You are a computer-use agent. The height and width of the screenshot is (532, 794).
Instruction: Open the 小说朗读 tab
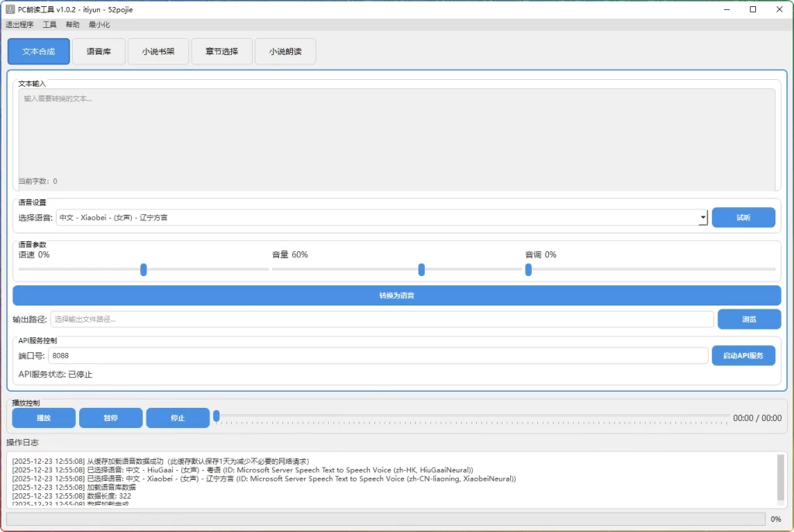286,51
